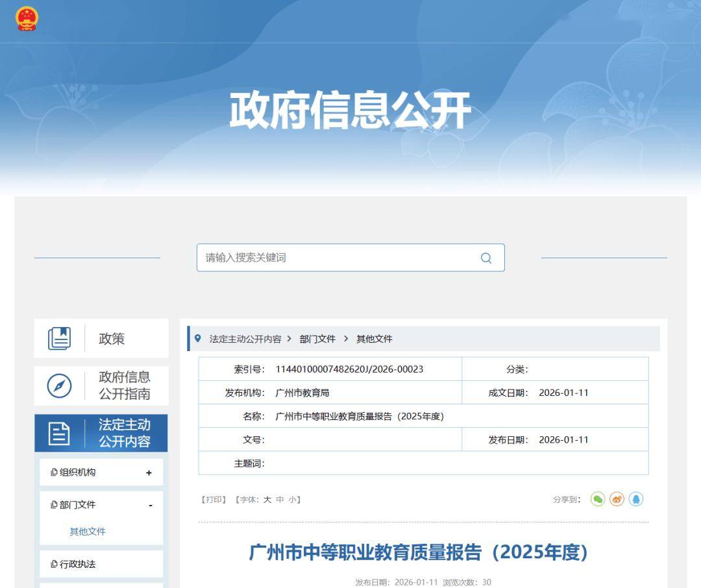
Task: Click the compass icon for 政府信息公开指南
Action: [59, 386]
